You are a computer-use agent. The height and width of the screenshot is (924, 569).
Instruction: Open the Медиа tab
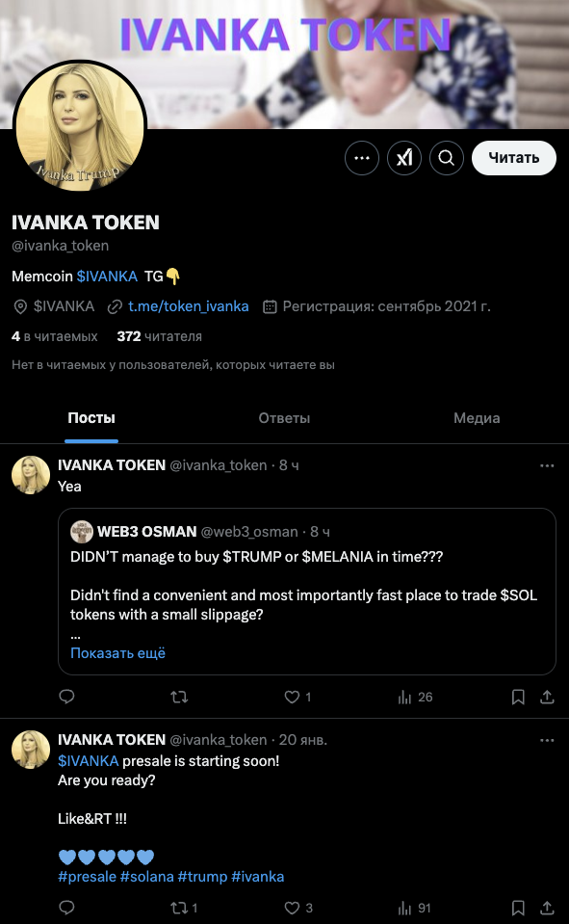coord(477,418)
